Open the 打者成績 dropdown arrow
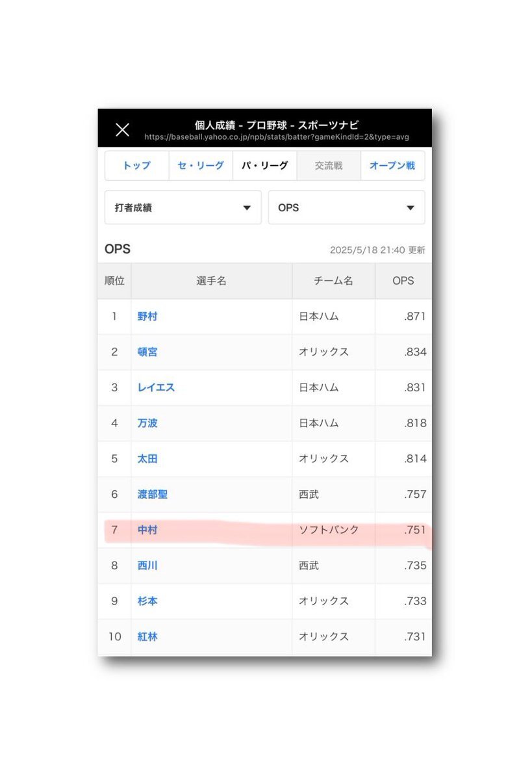Screen dimensions: 532x780 click(247, 208)
